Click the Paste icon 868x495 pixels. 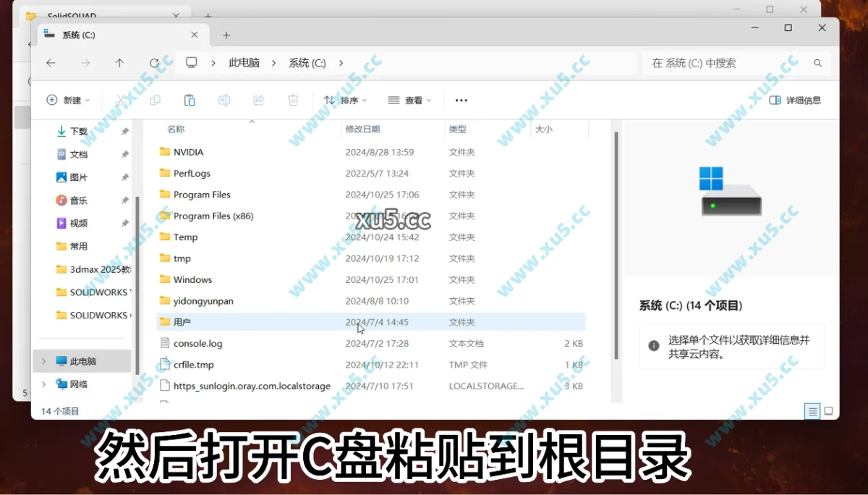(190, 100)
